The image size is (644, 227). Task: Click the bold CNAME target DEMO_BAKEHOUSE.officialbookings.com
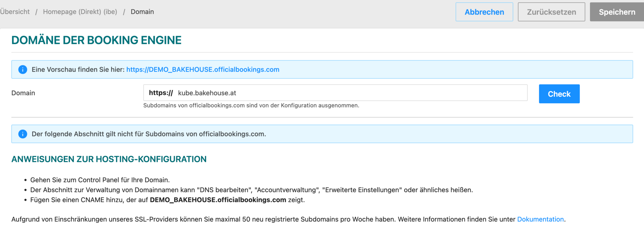218,200
